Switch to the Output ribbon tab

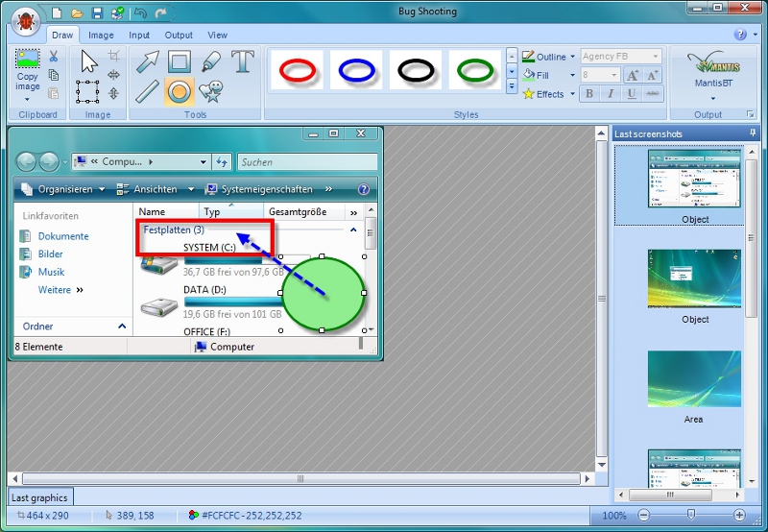(x=179, y=36)
